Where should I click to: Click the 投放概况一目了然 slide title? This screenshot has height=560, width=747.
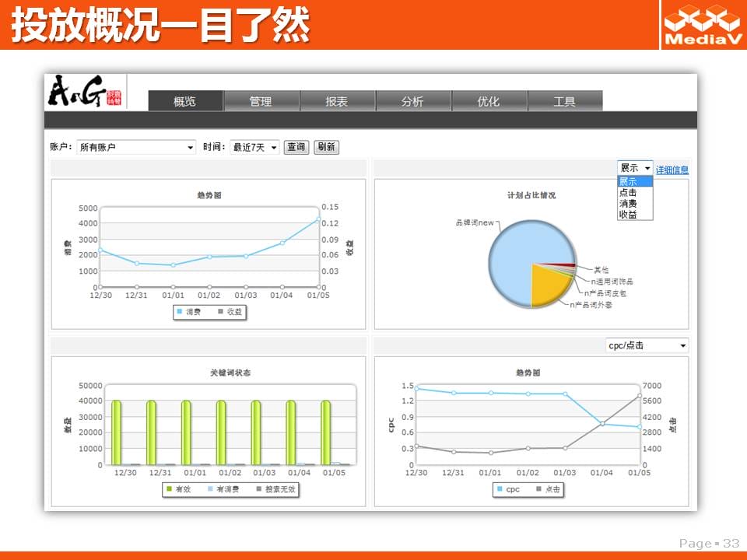tap(160, 25)
